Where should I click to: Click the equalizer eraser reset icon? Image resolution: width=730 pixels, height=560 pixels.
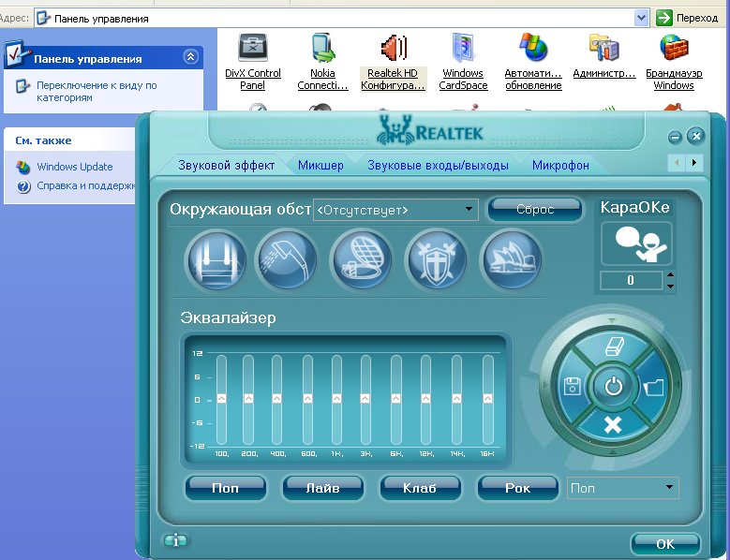[613, 346]
